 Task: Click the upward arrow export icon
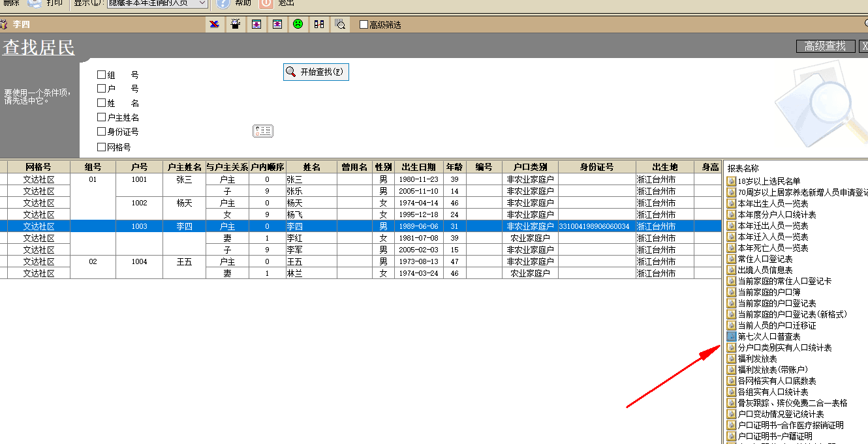[x=277, y=24]
